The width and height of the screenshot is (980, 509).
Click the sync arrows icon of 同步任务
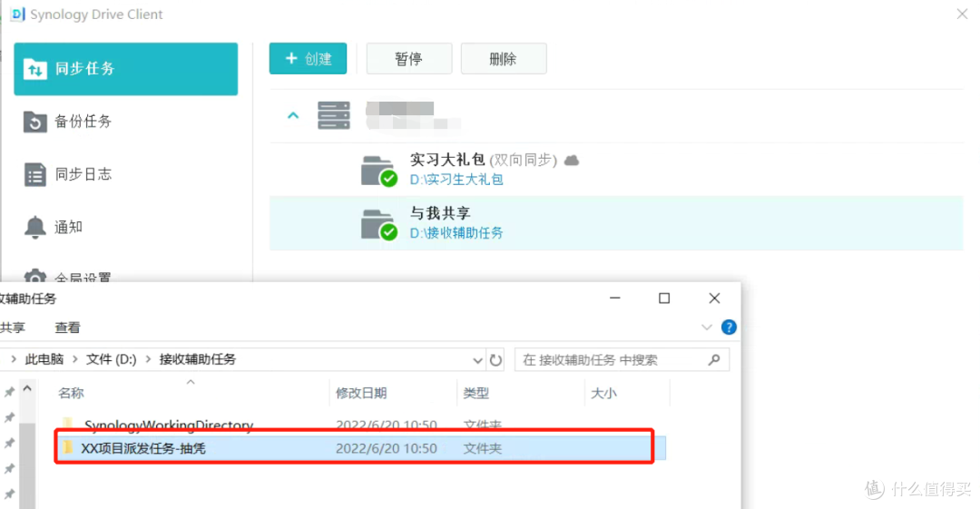click(35, 69)
